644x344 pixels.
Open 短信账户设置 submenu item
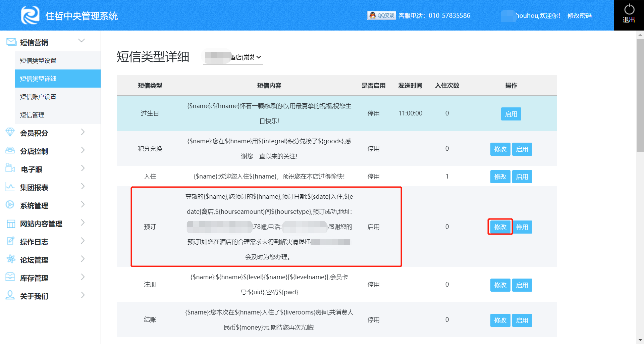coord(58,97)
